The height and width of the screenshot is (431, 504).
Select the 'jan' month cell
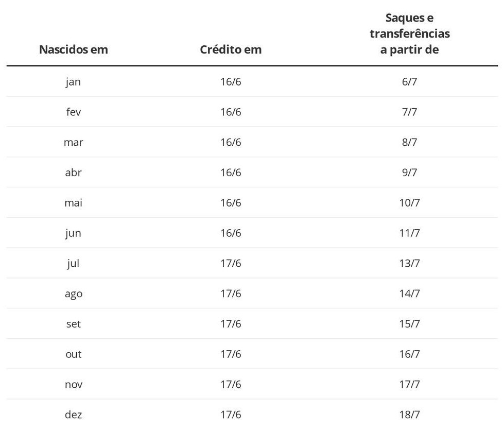point(74,82)
